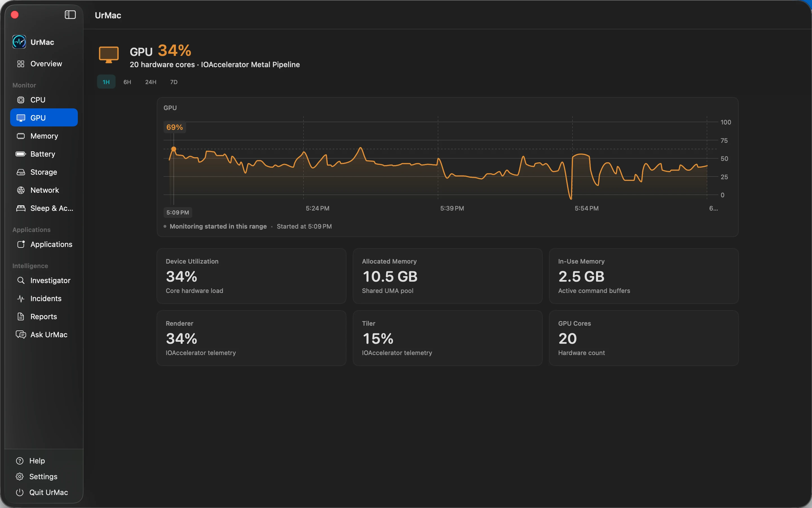The image size is (812, 508).
Task: Click the orange chart marker at 5:09 PM
Action: pos(173,149)
